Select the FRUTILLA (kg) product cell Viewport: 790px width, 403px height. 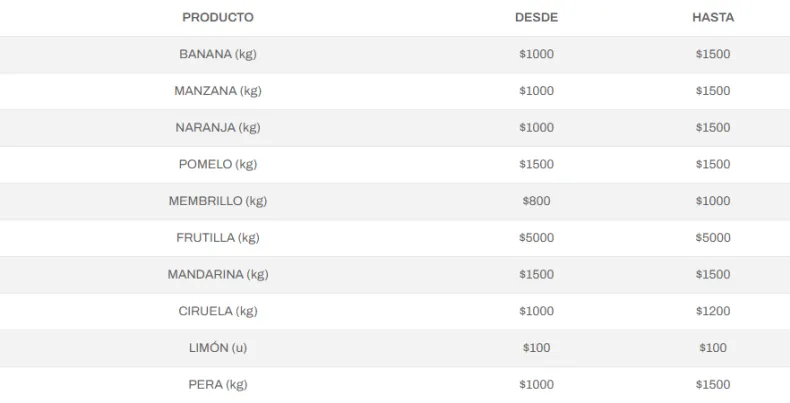click(x=218, y=238)
